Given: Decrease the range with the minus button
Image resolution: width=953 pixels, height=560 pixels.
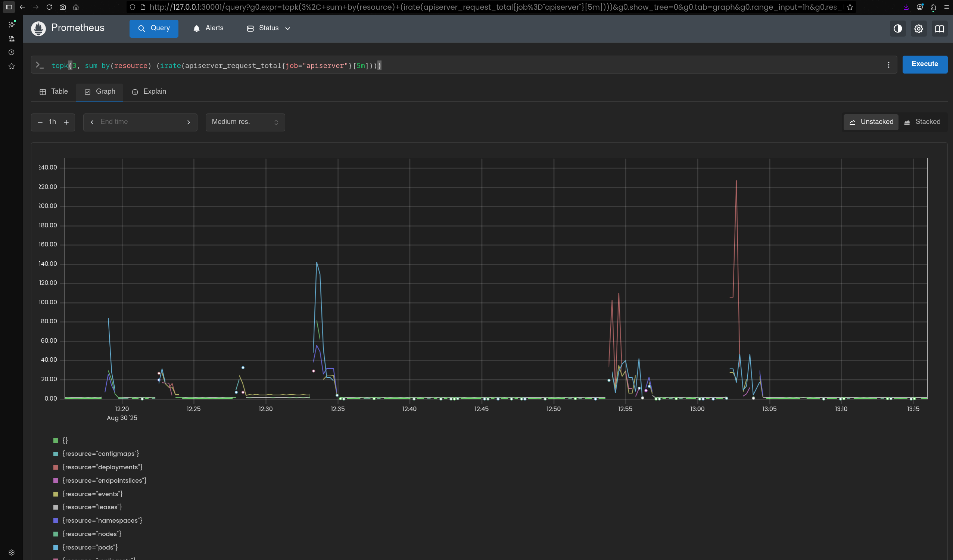Looking at the screenshot, I should 40,122.
